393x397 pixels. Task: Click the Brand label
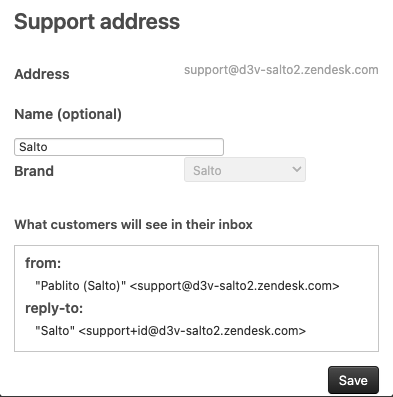pyautogui.click(x=34, y=171)
